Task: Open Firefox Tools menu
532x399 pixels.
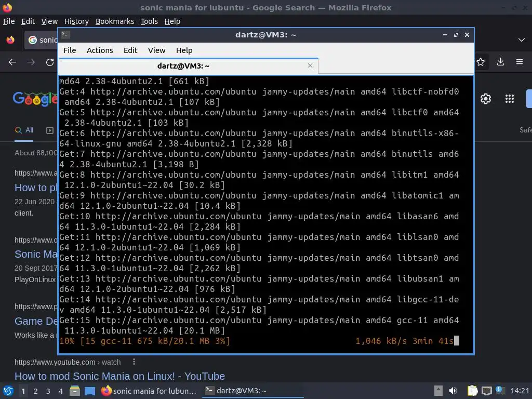Action: click(149, 21)
